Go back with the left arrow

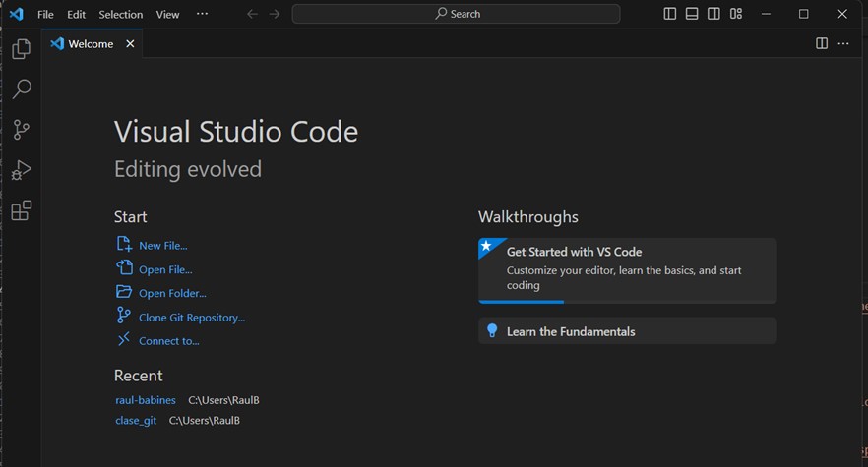tap(252, 14)
